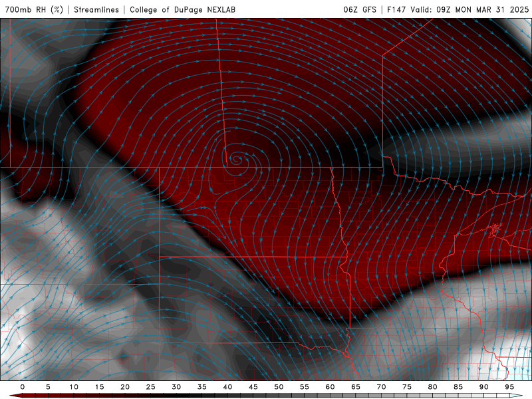Screen dimensions: 532x399
Task: Click the colorbar label "0"
Action: (23, 387)
